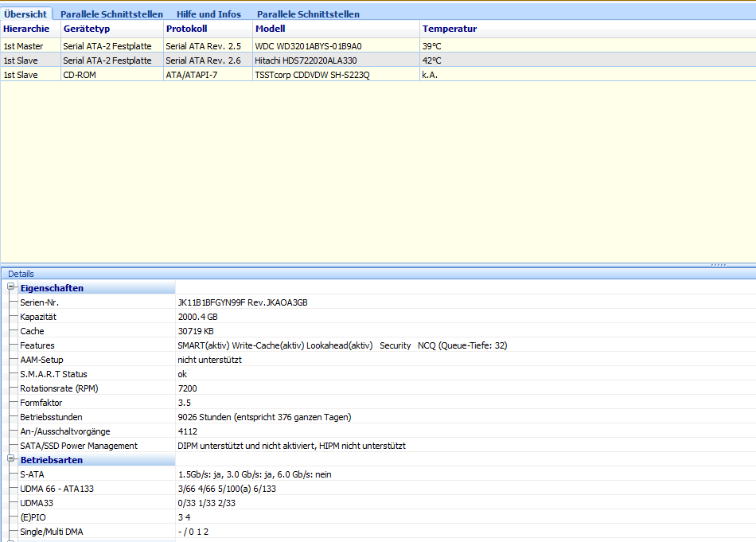This screenshot has width=756, height=542.
Task: Click the Modell column header
Action: [x=270, y=29]
